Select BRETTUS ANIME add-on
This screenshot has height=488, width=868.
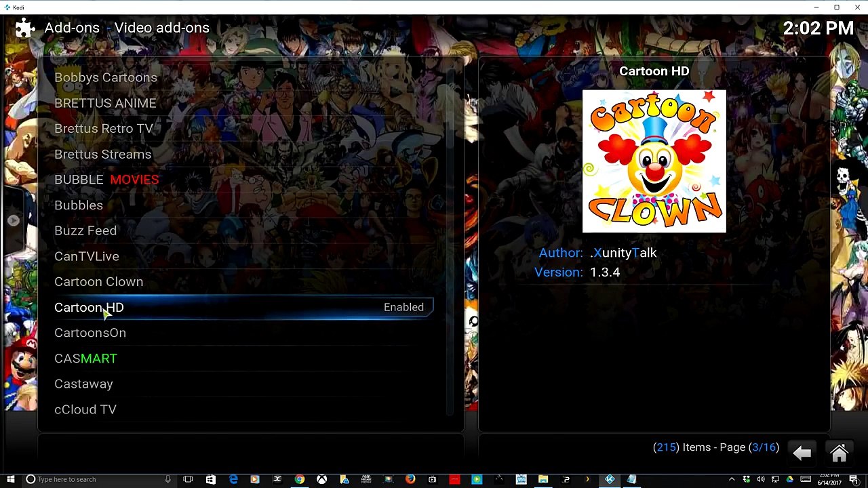point(105,103)
